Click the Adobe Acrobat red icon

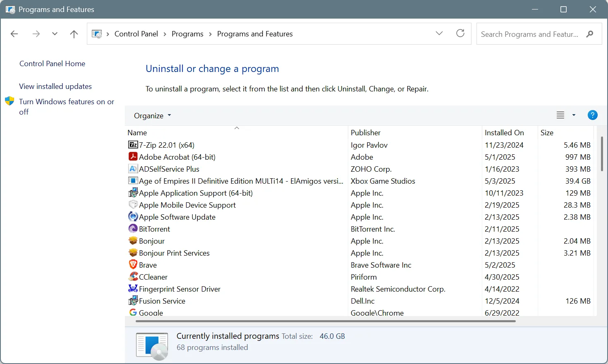133,157
